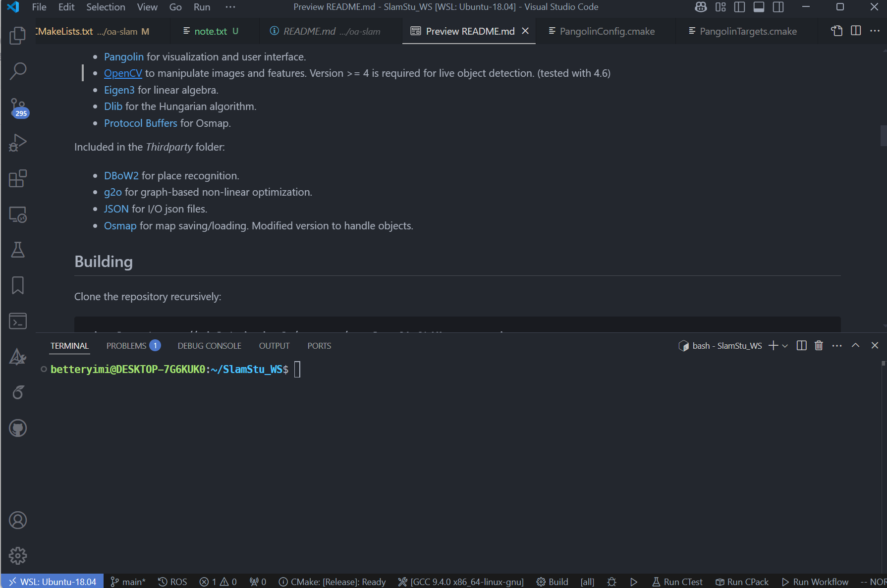Follow the Dlib link
Screen dimensions: 887x588
point(113,107)
